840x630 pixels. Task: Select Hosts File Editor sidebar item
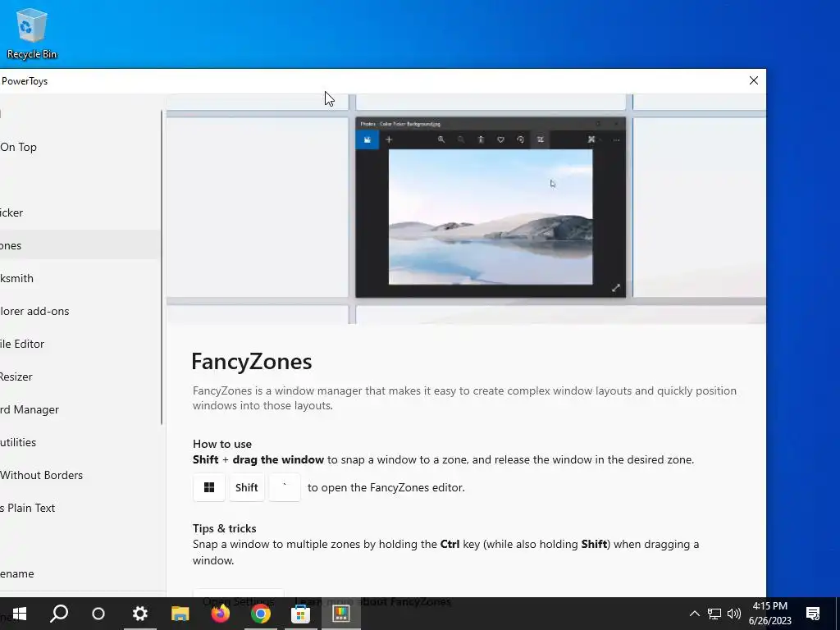(x=80, y=344)
